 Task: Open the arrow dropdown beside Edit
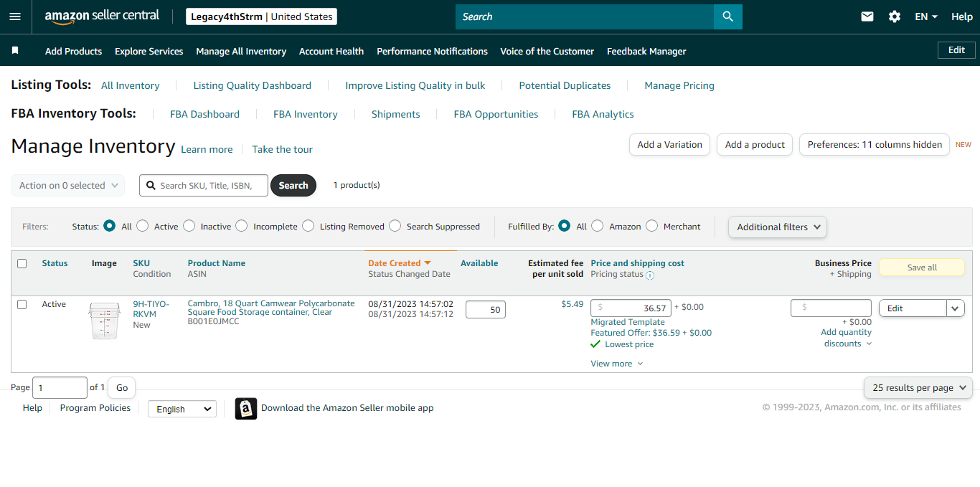(x=956, y=308)
